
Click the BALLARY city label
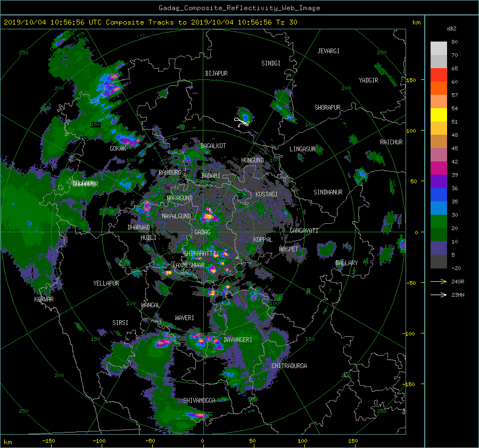[x=346, y=263]
